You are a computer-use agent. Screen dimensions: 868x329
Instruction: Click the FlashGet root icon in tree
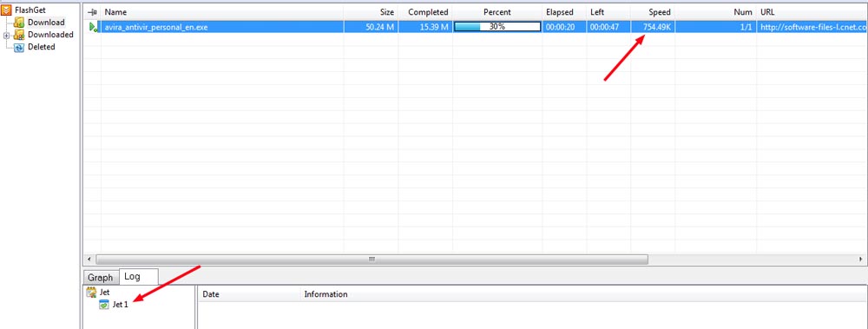coord(7,10)
